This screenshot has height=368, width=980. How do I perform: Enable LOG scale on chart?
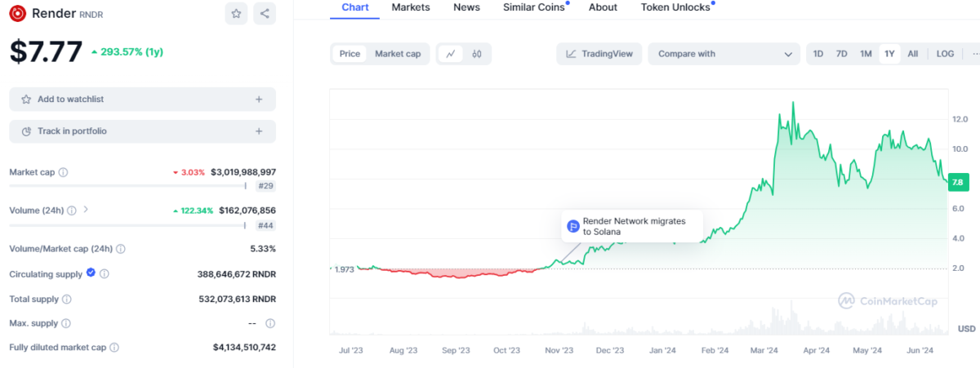pyautogui.click(x=945, y=54)
